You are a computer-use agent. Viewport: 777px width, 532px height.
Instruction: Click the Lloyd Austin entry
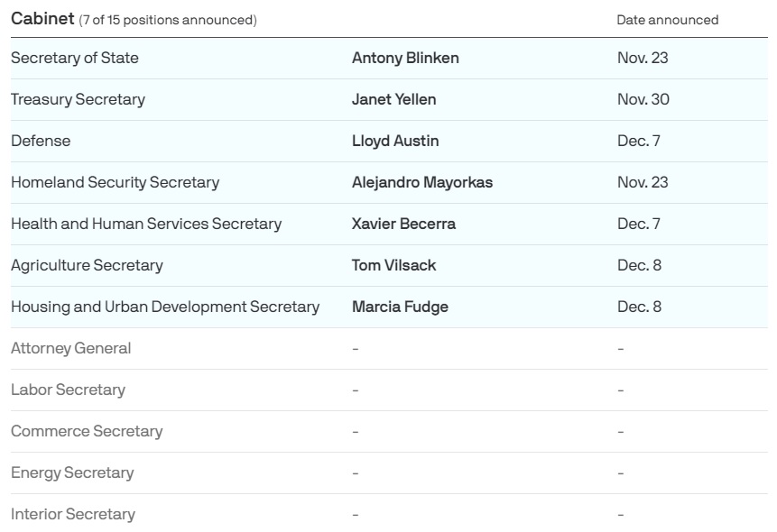pos(395,142)
